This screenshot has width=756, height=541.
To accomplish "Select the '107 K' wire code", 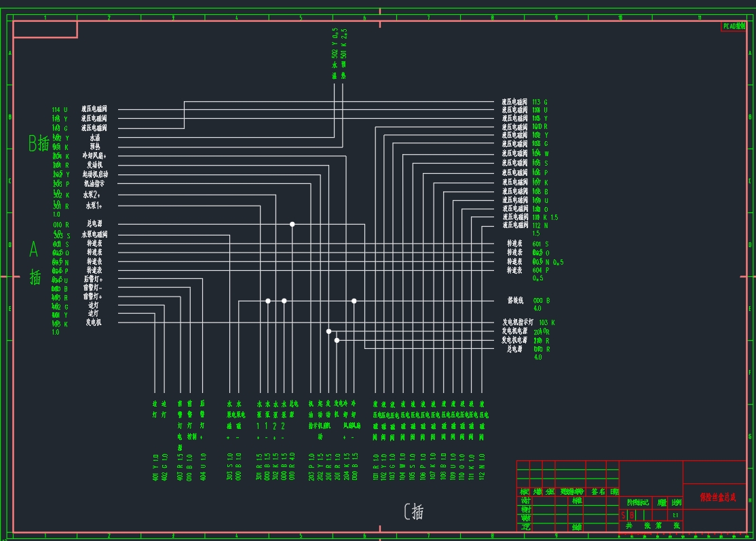I will click(540, 183).
